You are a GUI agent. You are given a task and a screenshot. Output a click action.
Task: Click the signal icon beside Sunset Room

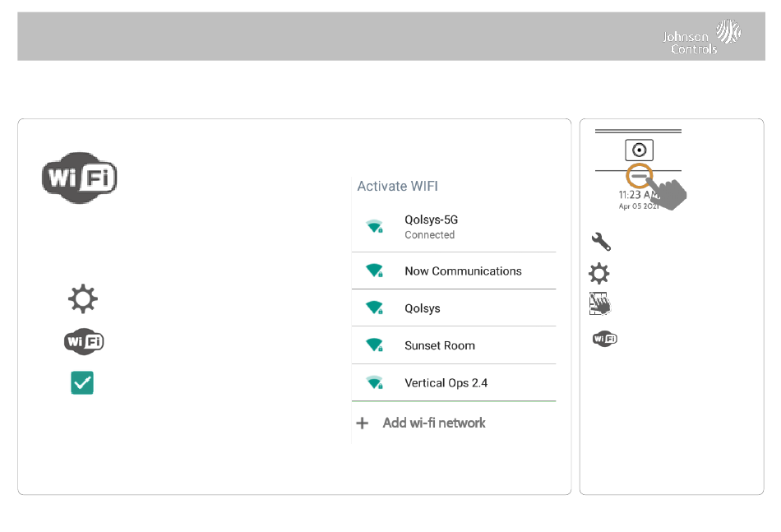pos(375,345)
